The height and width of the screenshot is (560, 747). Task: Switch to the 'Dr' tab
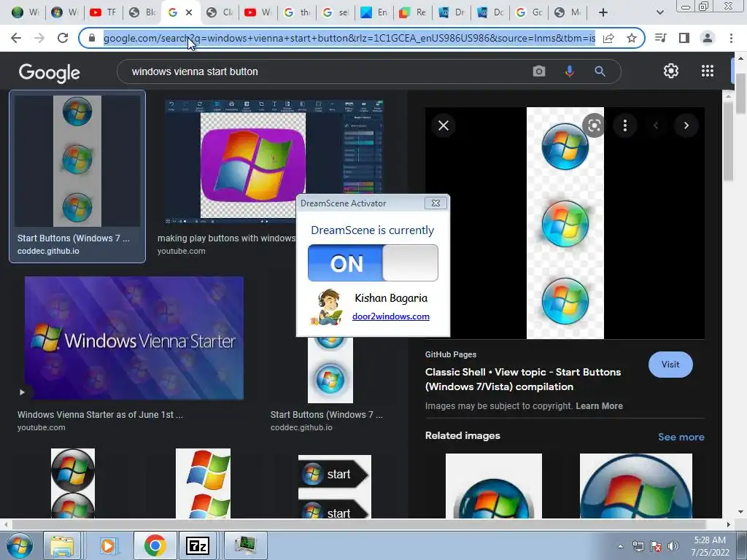coord(451,12)
